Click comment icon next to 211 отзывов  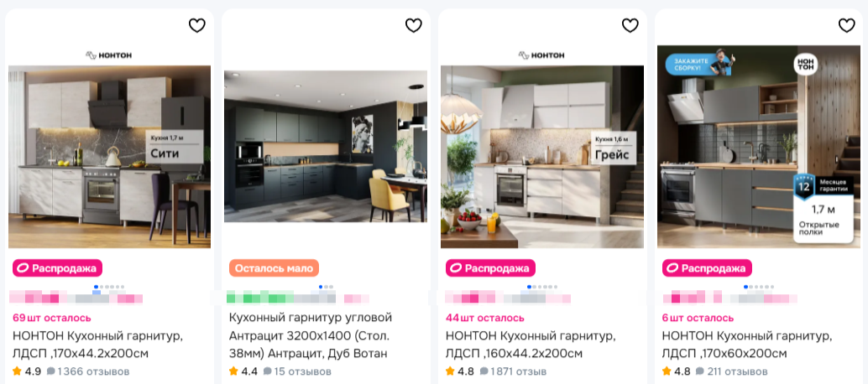pyautogui.click(x=700, y=371)
